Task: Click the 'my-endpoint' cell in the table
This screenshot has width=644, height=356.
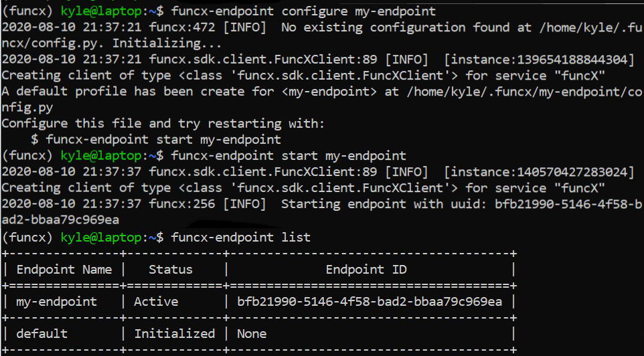Action: tap(57, 302)
